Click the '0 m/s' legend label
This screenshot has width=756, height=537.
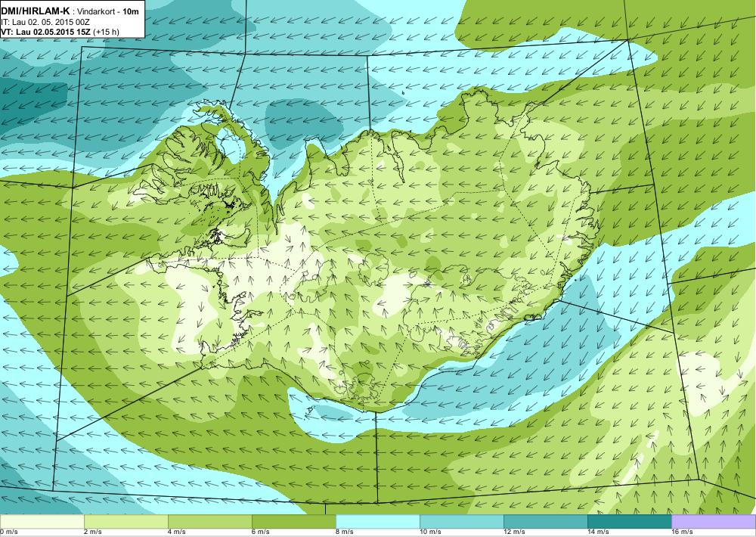8,532
